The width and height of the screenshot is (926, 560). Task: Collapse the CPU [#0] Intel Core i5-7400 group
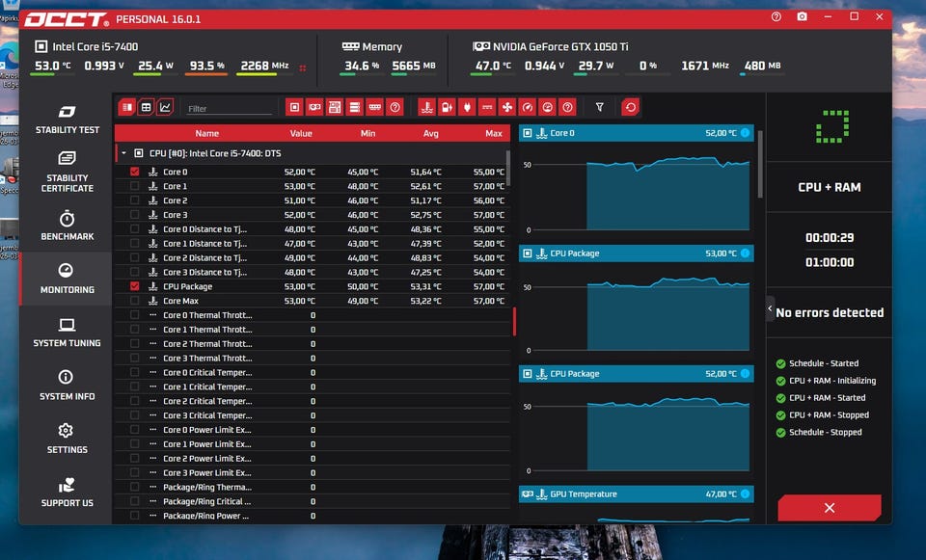coord(123,153)
